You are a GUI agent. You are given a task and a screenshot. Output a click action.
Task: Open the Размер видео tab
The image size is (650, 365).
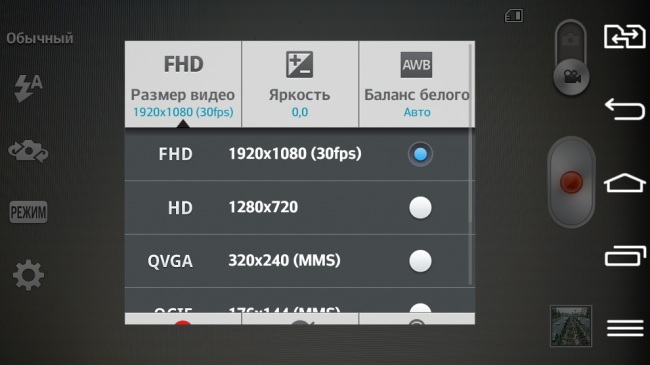point(183,84)
